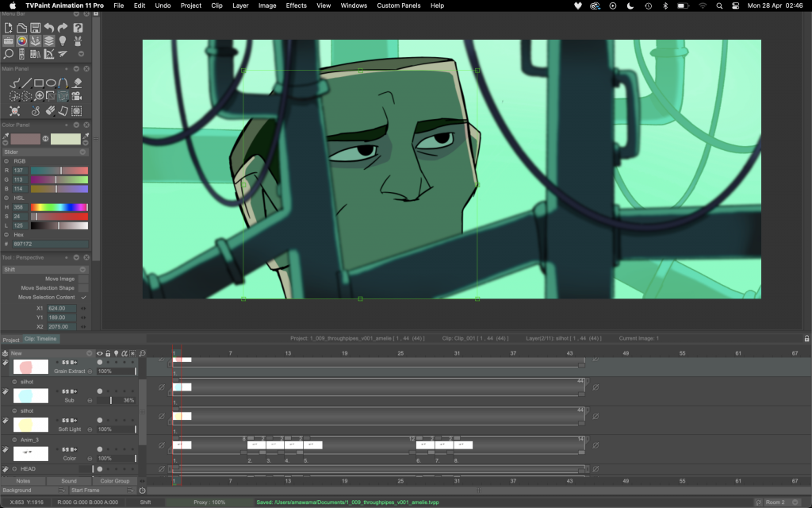The width and height of the screenshot is (812, 508).
Task: Open the Slider color mode dropdown
Action: pos(45,152)
